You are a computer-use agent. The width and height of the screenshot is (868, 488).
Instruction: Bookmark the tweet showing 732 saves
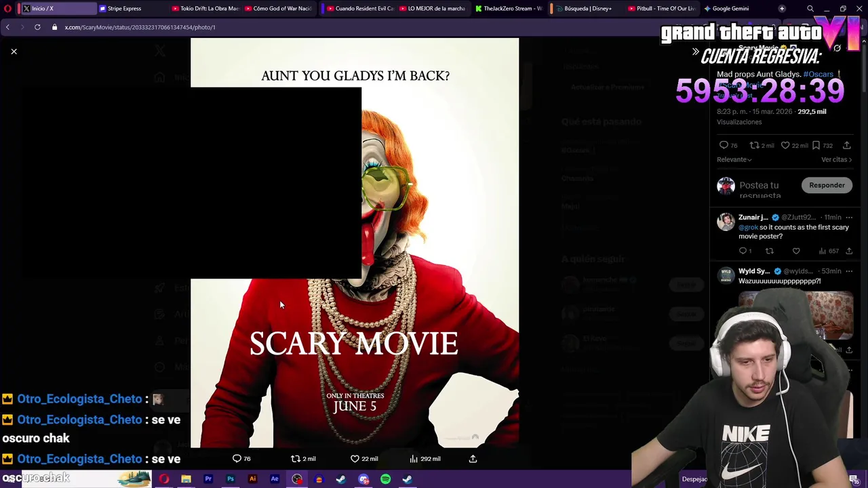pyautogui.click(x=816, y=145)
